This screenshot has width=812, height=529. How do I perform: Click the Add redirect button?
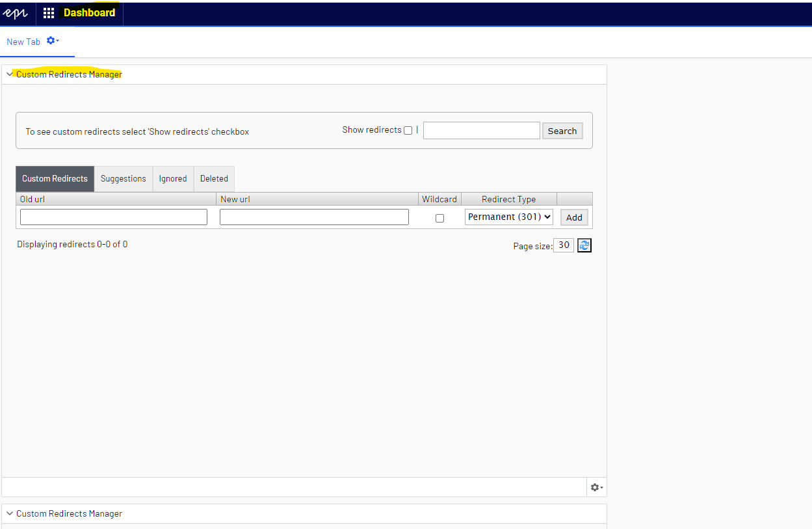click(x=574, y=218)
